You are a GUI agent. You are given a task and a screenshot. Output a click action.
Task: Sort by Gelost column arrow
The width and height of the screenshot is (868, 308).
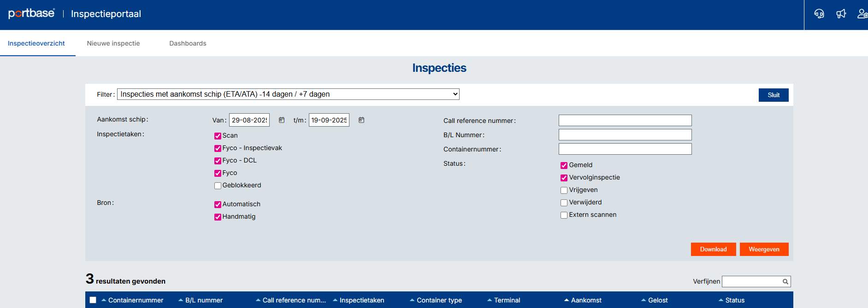644,300
